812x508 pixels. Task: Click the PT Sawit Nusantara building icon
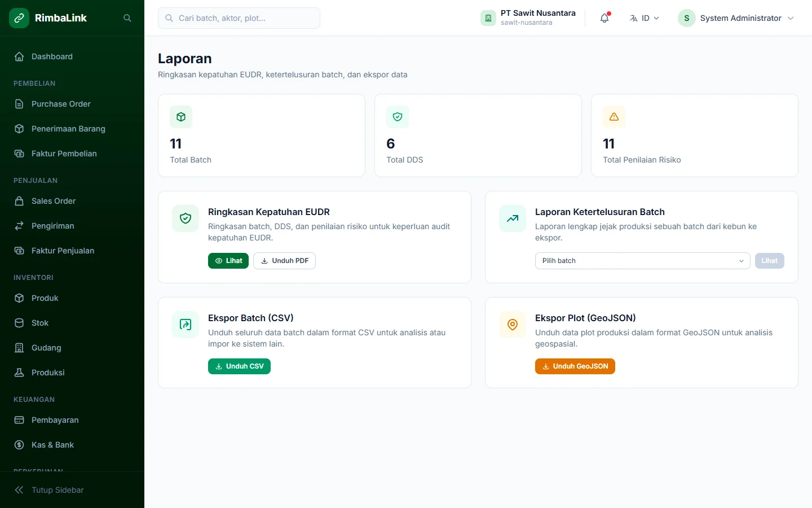488,18
